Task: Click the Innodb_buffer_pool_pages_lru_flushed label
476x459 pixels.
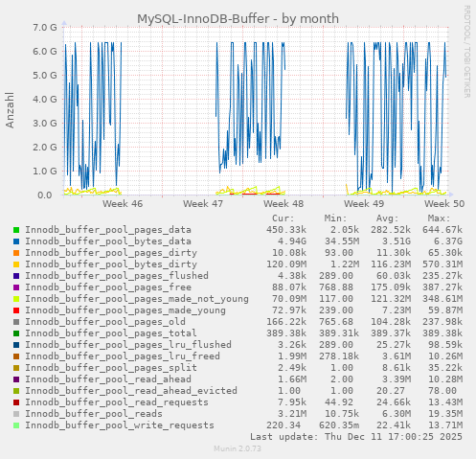Action: (x=128, y=345)
